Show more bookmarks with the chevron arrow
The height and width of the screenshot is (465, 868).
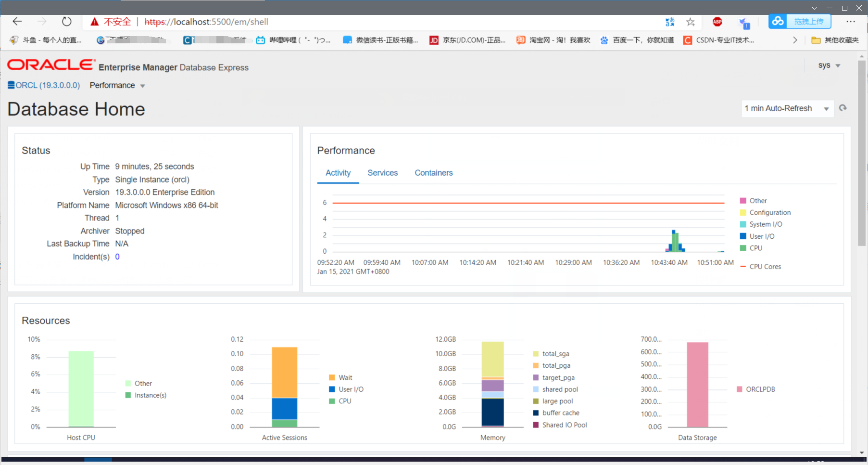[795, 40]
